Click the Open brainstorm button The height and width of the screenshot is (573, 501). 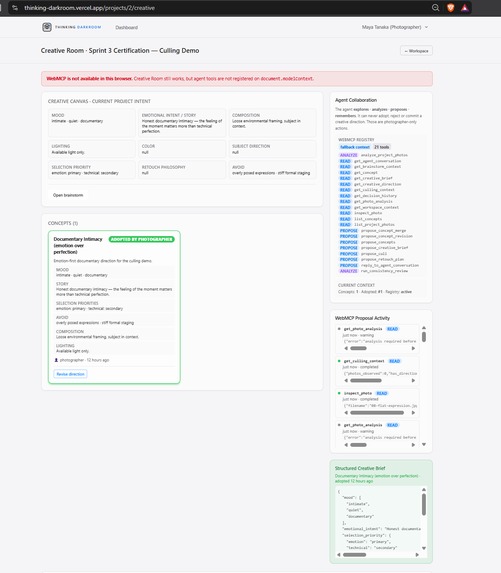[68, 195]
